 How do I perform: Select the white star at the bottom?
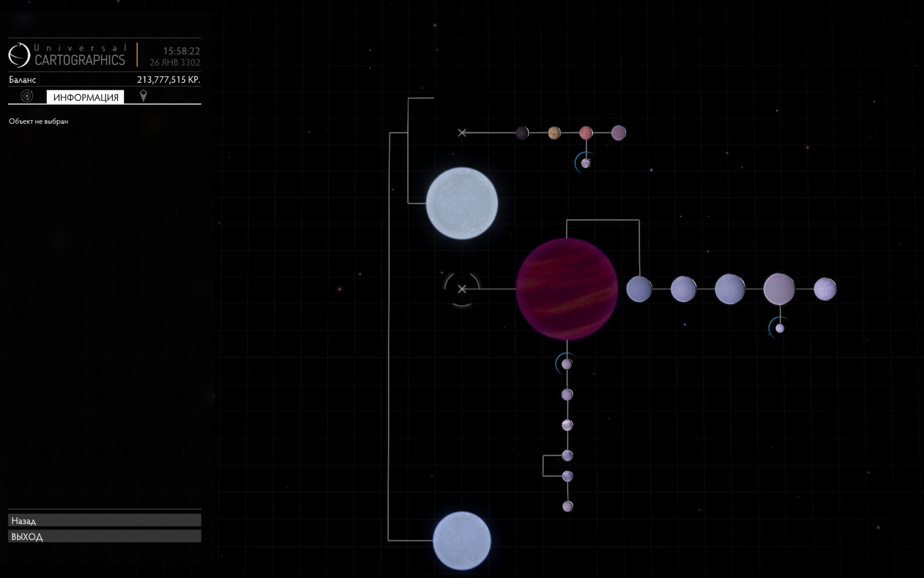[462, 540]
